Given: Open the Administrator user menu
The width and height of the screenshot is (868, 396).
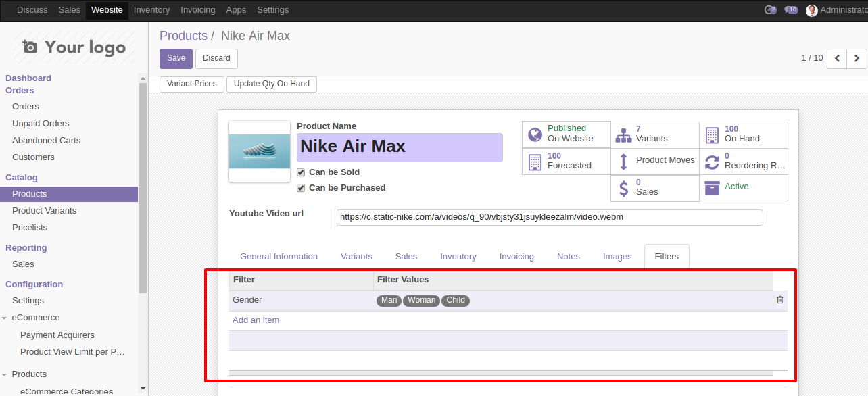Looking at the screenshot, I should [x=836, y=10].
